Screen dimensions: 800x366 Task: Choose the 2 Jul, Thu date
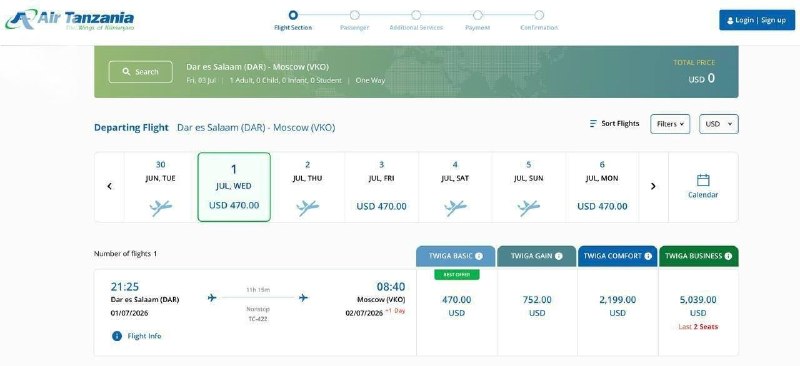point(308,187)
